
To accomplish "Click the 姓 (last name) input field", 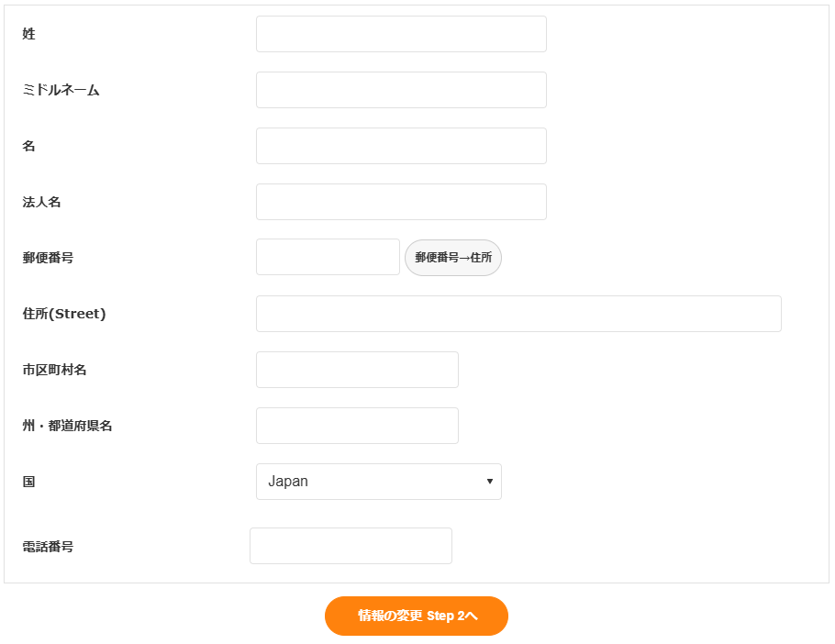I will 401,34.
